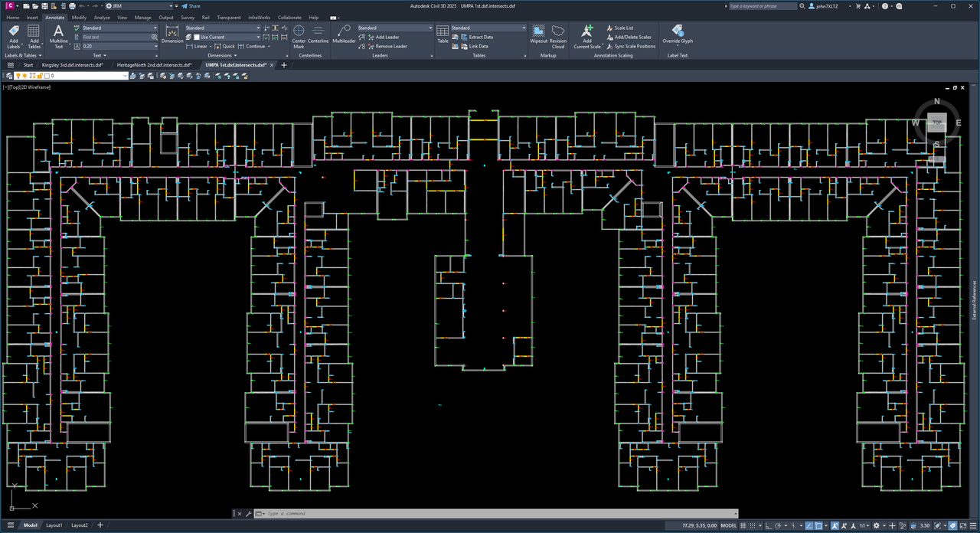Toggle MODEL space button in status bar
The image size is (980, 533).
point(729,525)
